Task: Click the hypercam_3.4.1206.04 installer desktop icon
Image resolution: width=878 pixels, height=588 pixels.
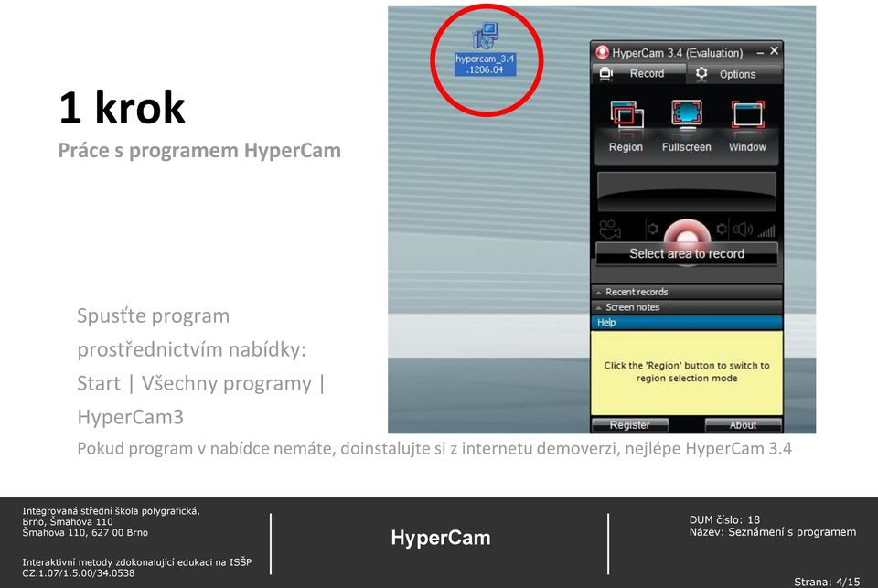Action: point(485,49)
